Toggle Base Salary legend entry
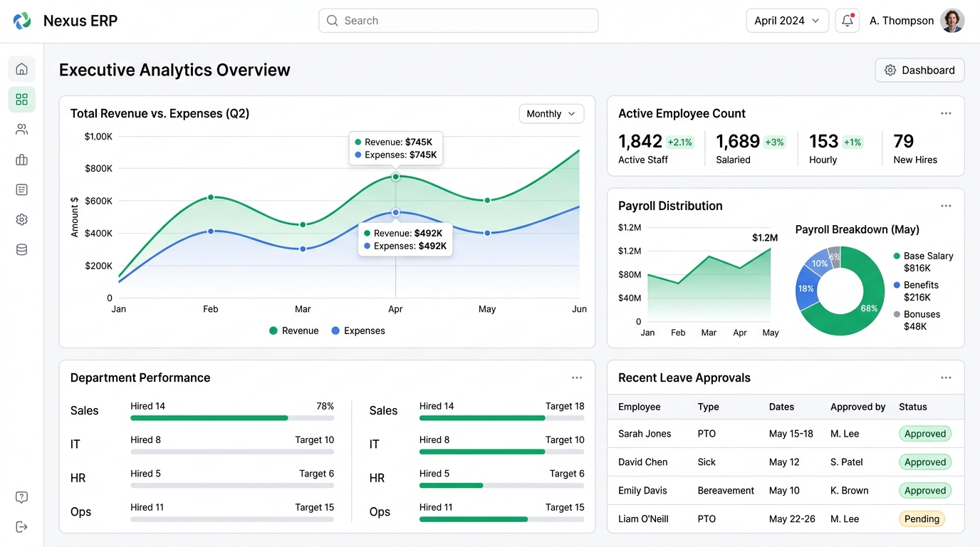The height and width of the screenshot is (547, 980). point(923,262)
